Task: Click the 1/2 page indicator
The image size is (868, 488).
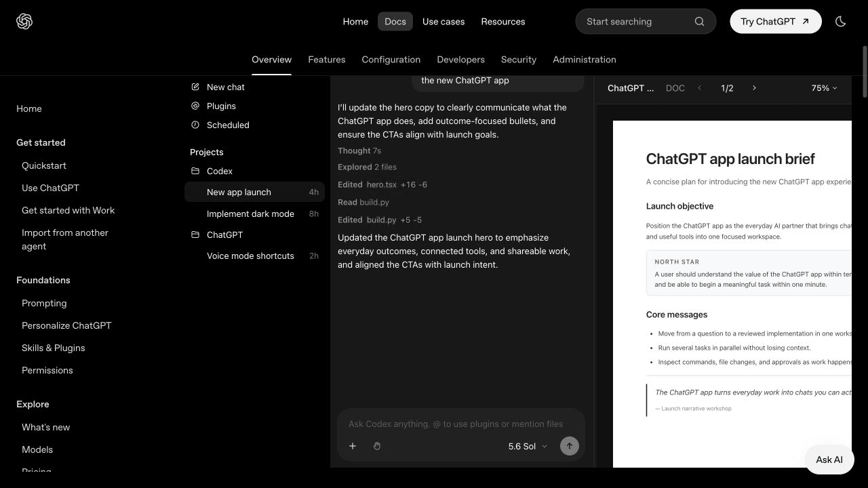Action: click(727, 88)
